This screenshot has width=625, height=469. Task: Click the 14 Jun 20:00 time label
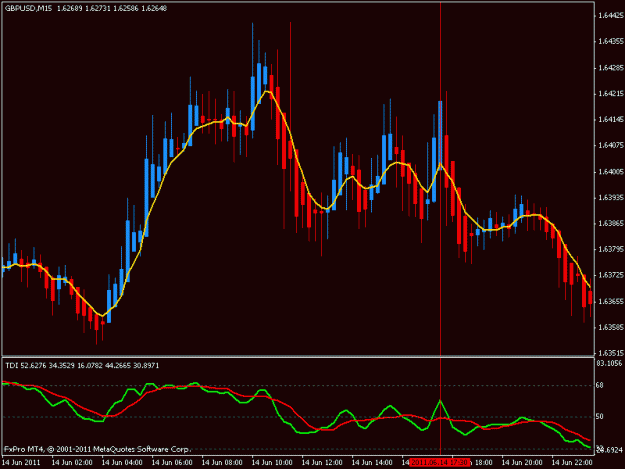(522, 463)
